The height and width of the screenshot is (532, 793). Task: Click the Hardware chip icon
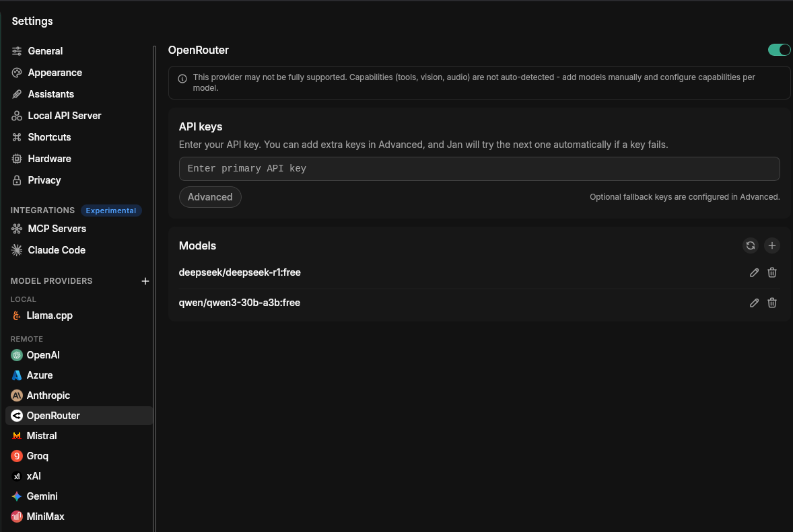(x=17, y=159)
